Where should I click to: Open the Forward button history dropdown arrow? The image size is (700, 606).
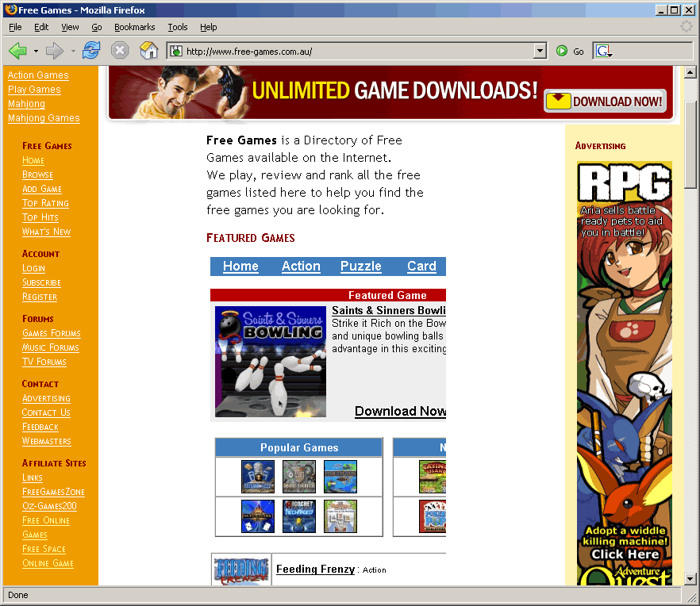(73, 52)
